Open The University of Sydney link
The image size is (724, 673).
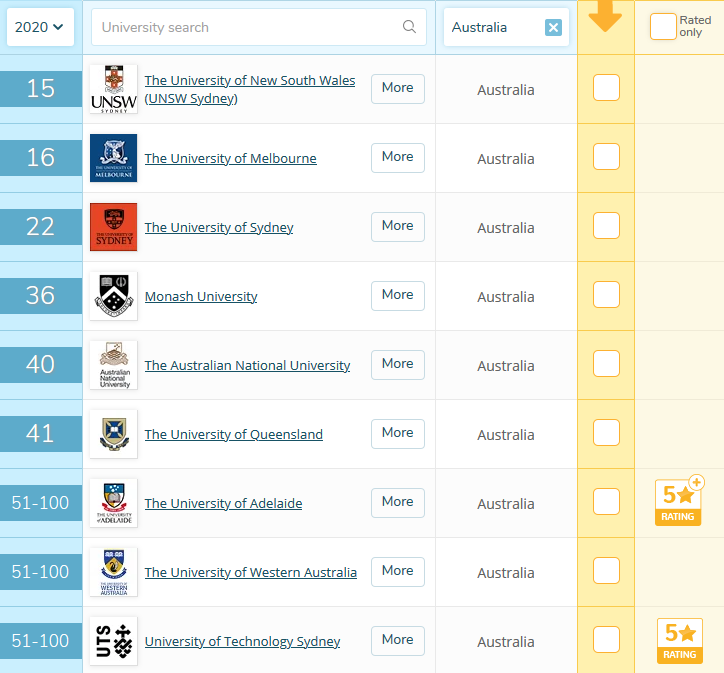(x=219, y=227)
